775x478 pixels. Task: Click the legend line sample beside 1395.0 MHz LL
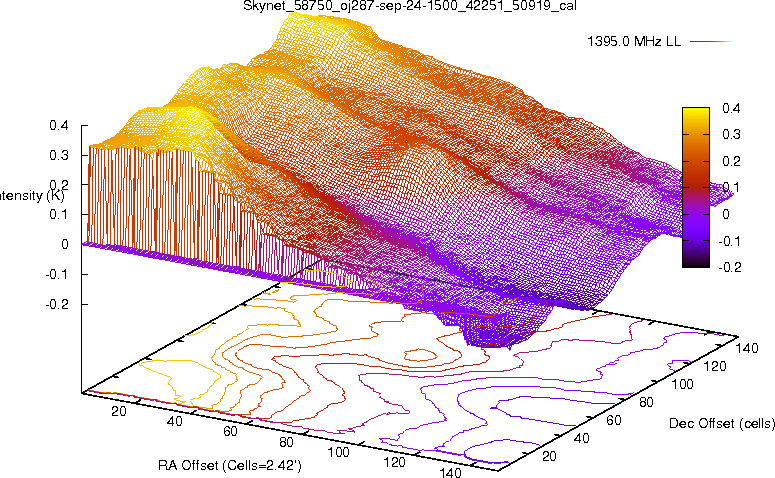click(710, 42)
